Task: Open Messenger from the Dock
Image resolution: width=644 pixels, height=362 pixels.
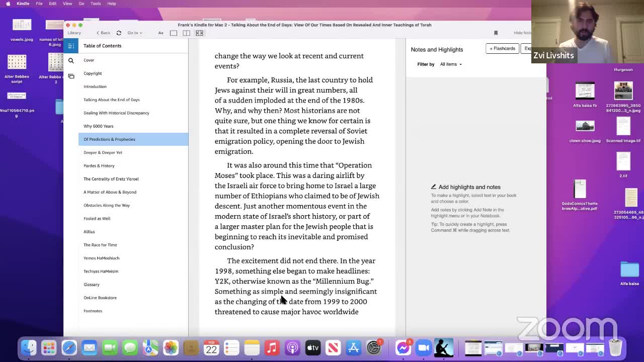Action: (x=403, y=347)
